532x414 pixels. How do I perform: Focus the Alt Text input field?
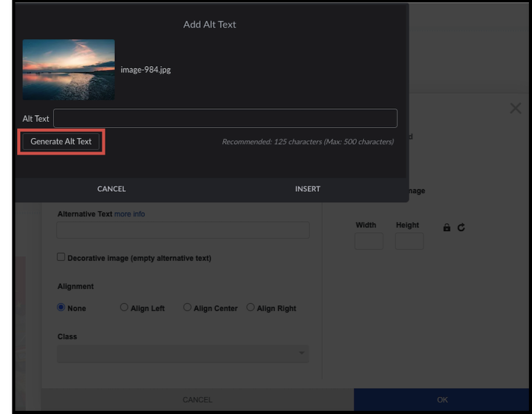tap(225, 118)
